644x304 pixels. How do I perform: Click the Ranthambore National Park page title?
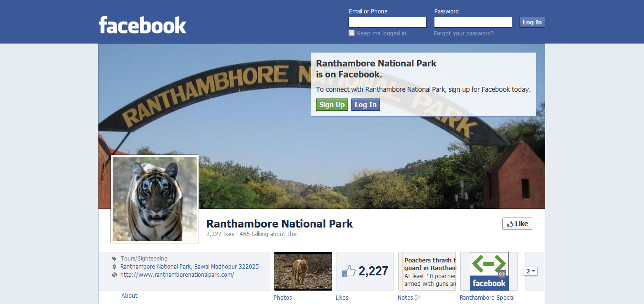point(280,224)
